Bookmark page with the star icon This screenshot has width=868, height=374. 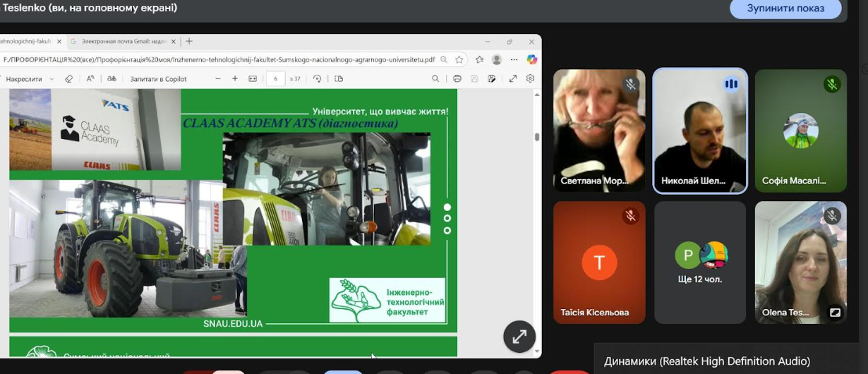[x=459, y=60]
